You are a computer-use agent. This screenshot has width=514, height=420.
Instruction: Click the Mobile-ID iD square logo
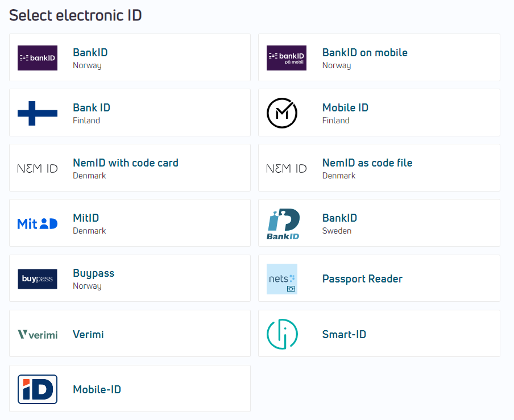[38, 389]
